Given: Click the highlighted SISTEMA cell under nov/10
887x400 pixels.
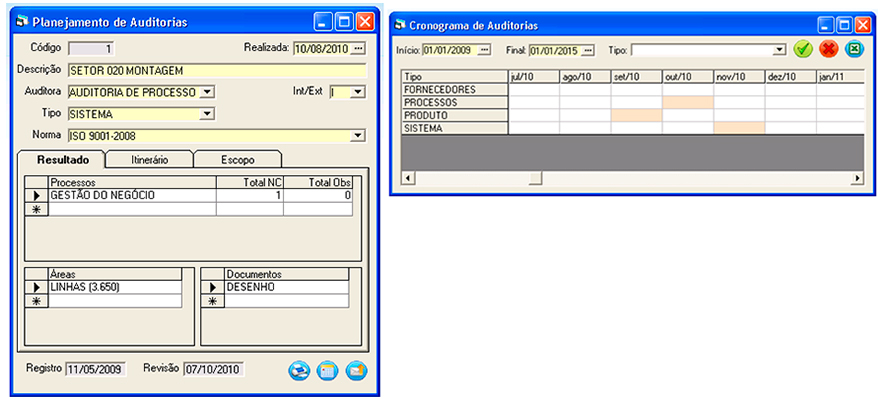Looking at the screenshot, I should [x=739, y=128].
